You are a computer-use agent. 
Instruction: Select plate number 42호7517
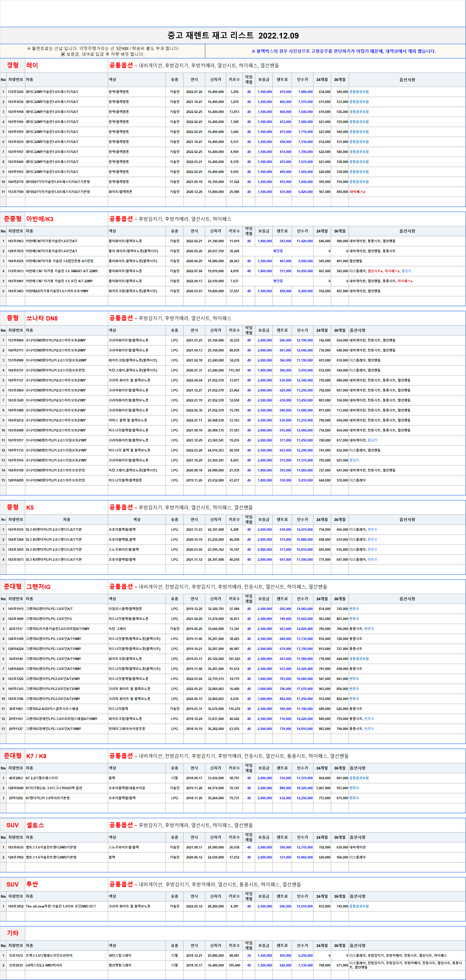tap(15, 629)
